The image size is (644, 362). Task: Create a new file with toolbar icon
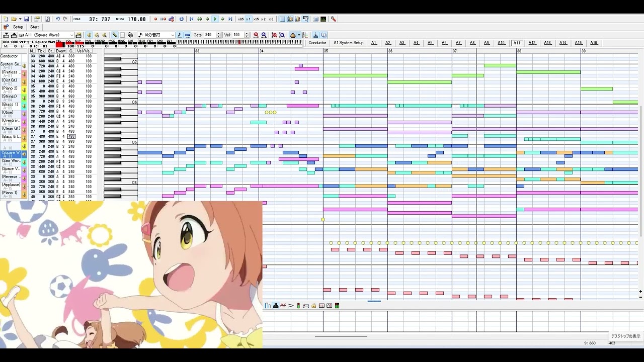pos(6,19)
